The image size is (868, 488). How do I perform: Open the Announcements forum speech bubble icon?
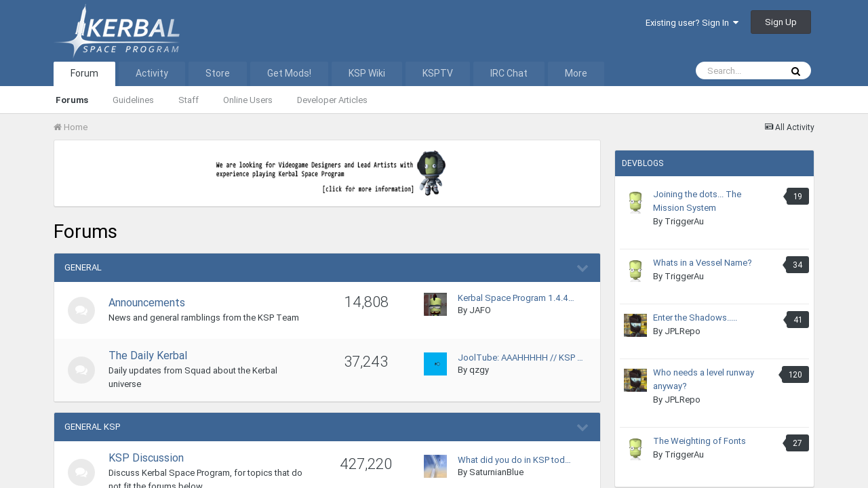[81, 310]
